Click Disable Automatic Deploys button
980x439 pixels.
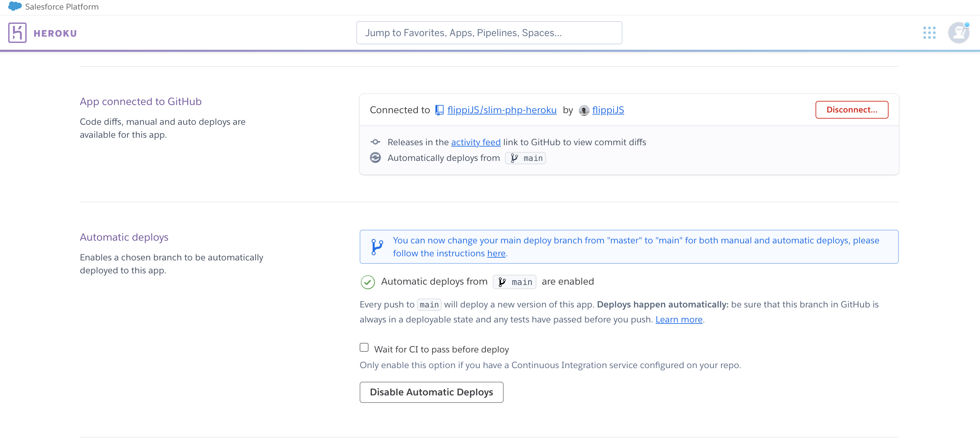(431, 392)
